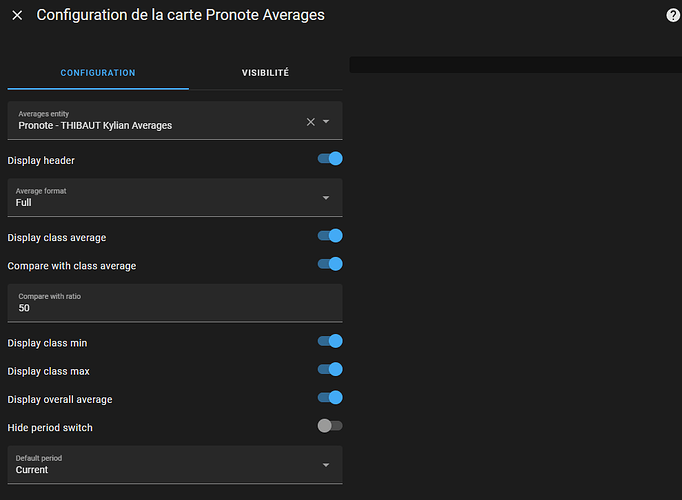Click the Averages entity field text
This screenshot has width=682, height=500.
click(x=95, y=126)
